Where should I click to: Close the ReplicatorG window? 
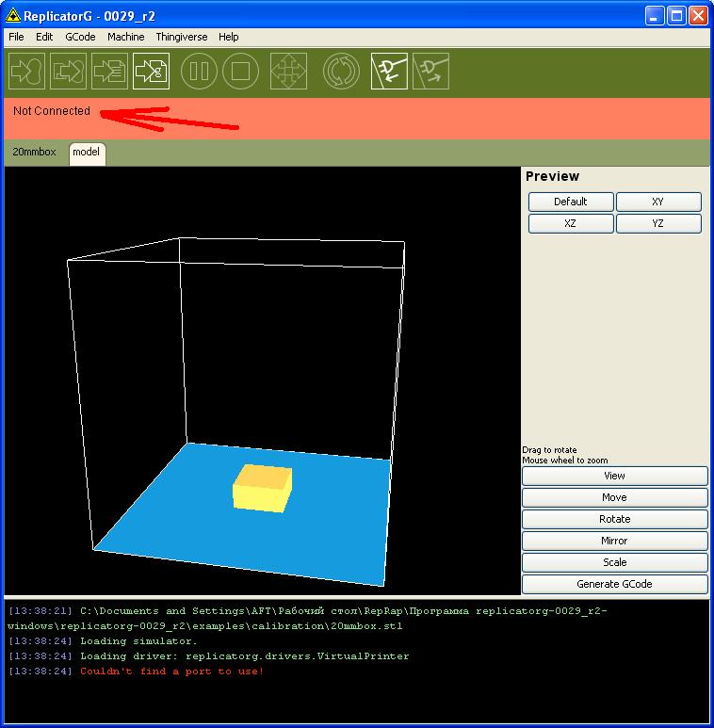tap(698, 16)
